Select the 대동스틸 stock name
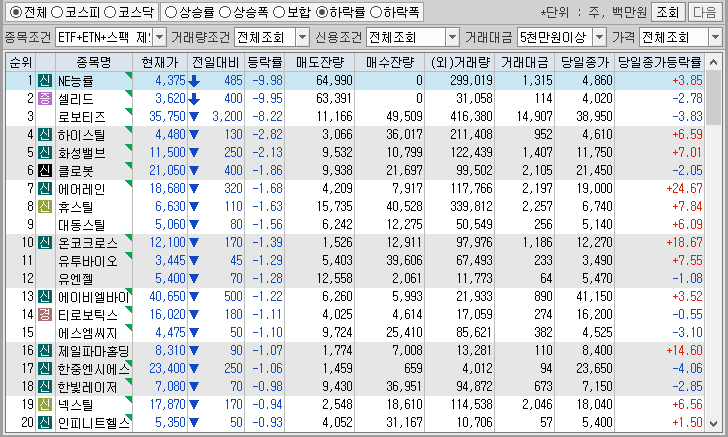Viewport: 728px width, 437px height. click(x=81, y=225)
